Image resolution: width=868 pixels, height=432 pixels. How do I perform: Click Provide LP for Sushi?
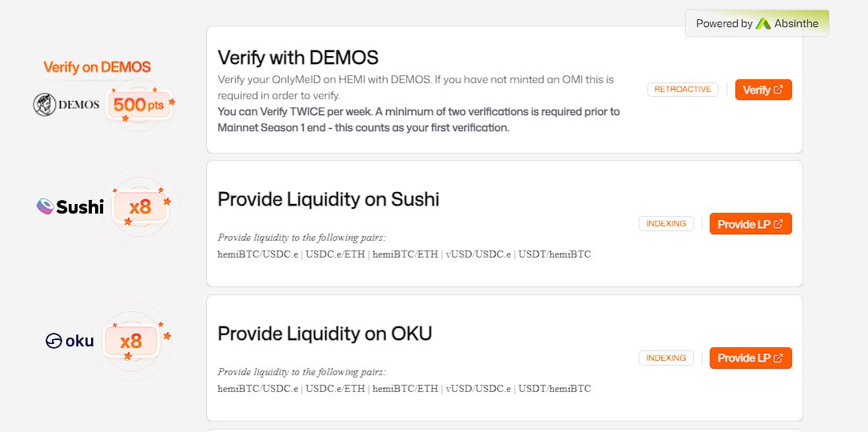pyautogui.click(x=751, y=224)
